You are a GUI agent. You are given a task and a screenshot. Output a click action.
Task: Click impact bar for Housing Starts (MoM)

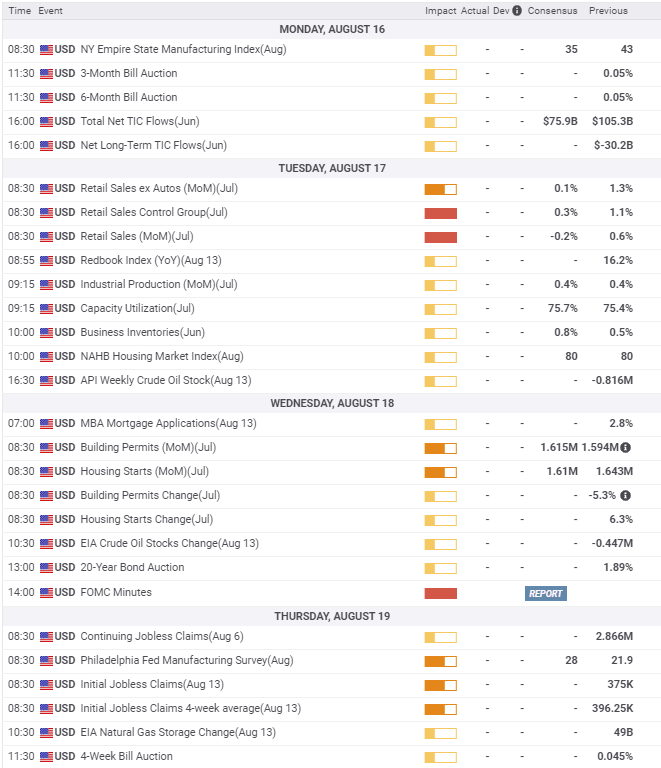point(441,472)
